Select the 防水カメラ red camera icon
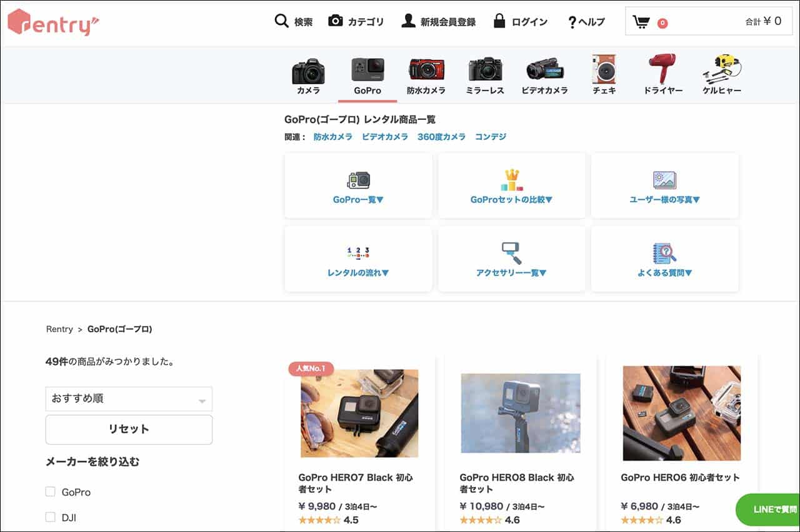Viewport: 800px width, 532px height. (426, 70)
